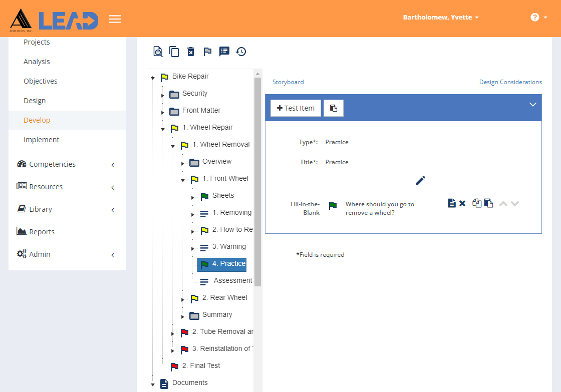Click the gray flag status toolbar icon
561x392 pixels.
207,52
